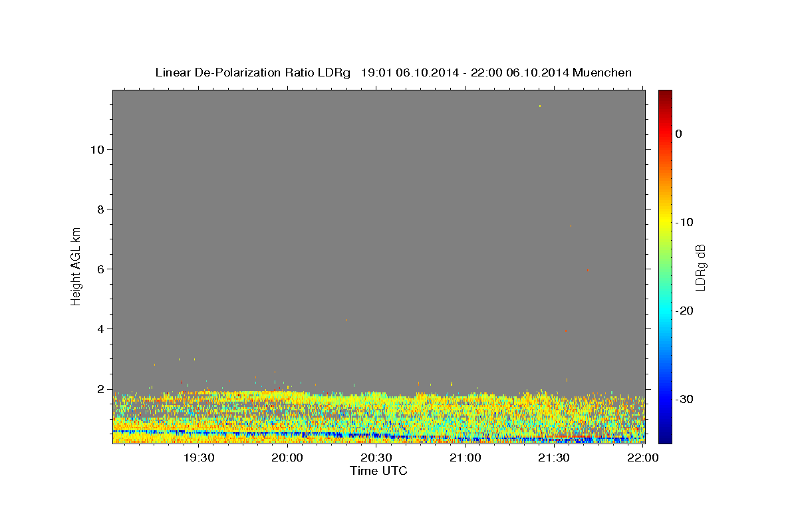Click the colorbar value -10
Viewport: 798px width, 532px height.
tap(684, 222)
